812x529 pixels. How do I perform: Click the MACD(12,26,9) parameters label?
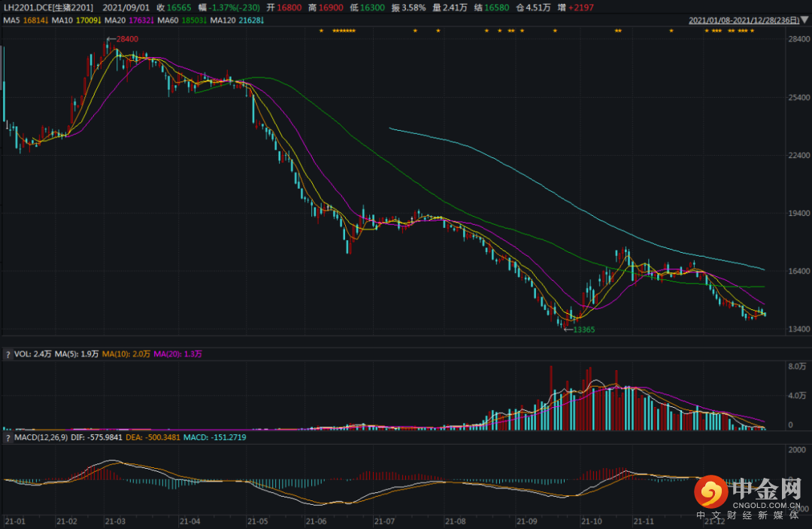41,438
